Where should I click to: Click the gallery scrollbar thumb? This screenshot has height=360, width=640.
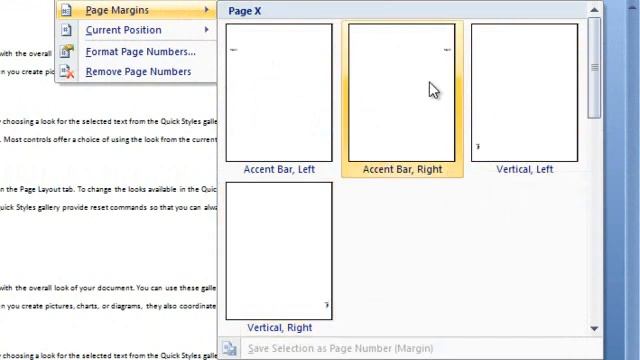(595, 68)
